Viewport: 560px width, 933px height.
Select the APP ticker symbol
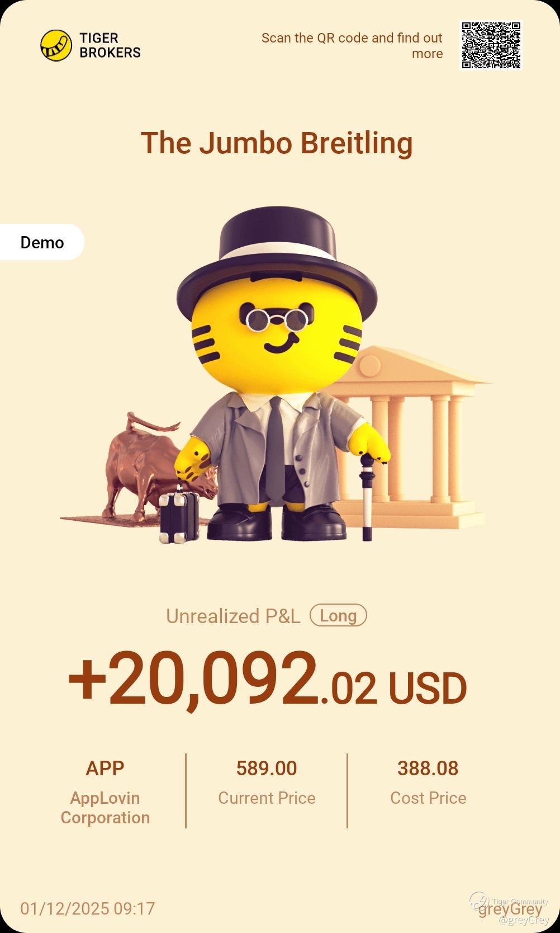[105, 768]
